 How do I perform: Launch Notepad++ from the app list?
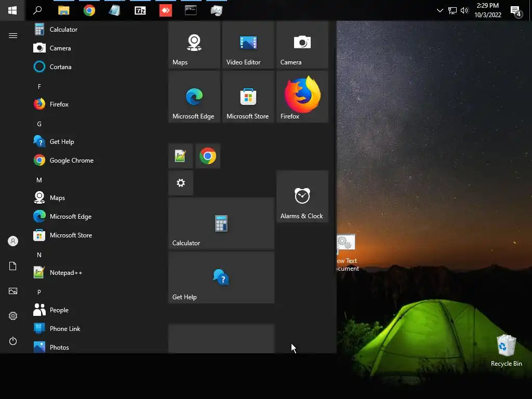97,272
